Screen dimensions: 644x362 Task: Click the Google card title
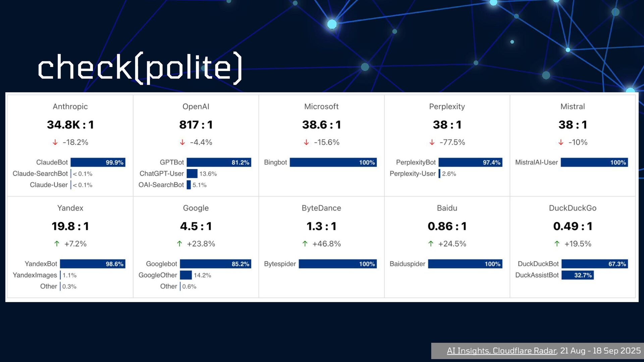coord(196,208)
